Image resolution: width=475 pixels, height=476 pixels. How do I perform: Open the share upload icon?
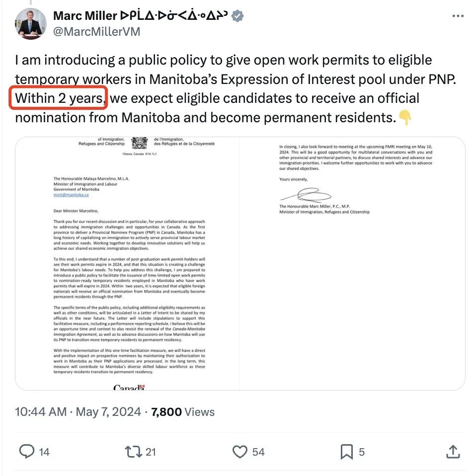pyautogui.click(x=453, y=452)
